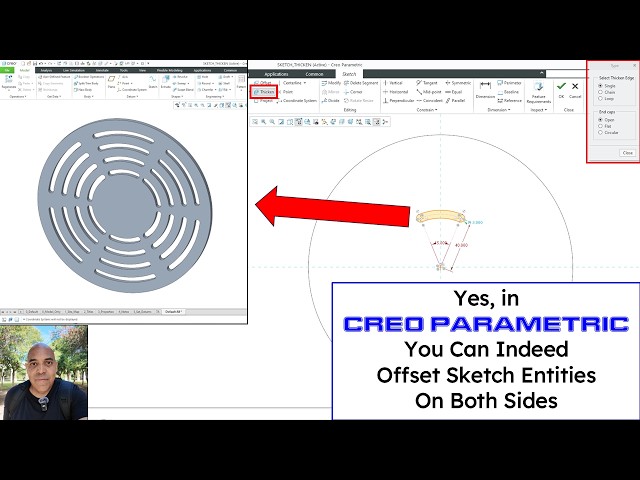Dismiss the Type dialog with X
640x480 pixels.
[634, 65]
